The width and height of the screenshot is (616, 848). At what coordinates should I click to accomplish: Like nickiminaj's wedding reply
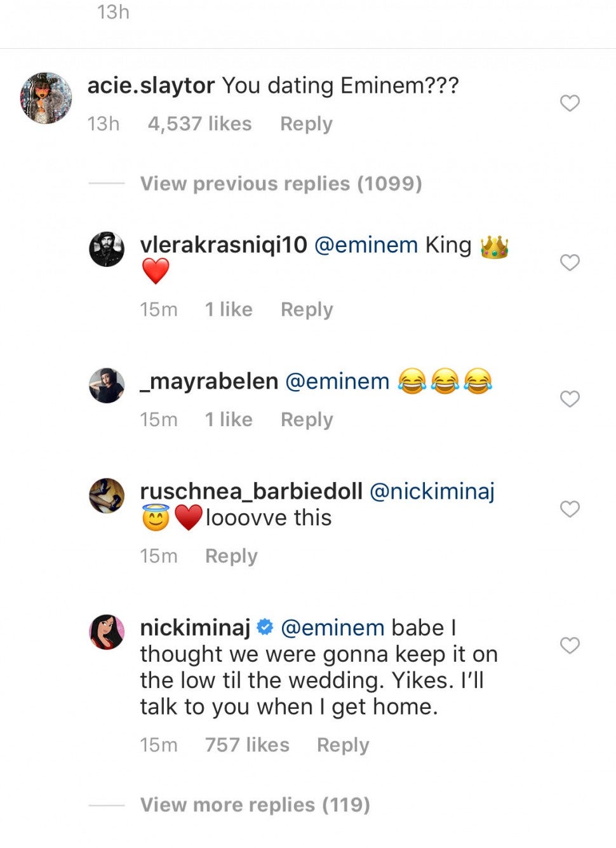[570, 645]
